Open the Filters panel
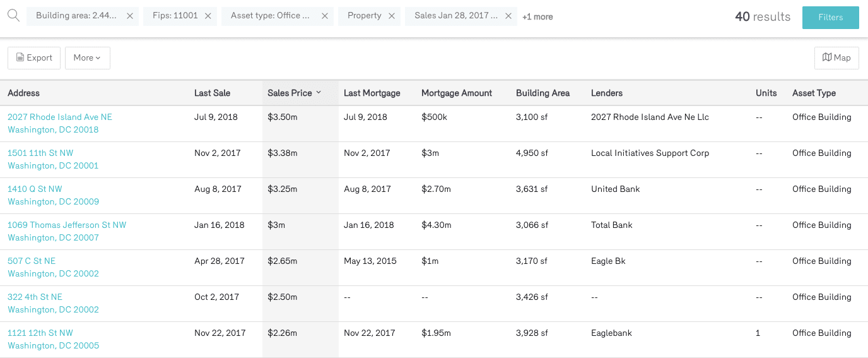868x358 pixels. [x=830, y=17]
